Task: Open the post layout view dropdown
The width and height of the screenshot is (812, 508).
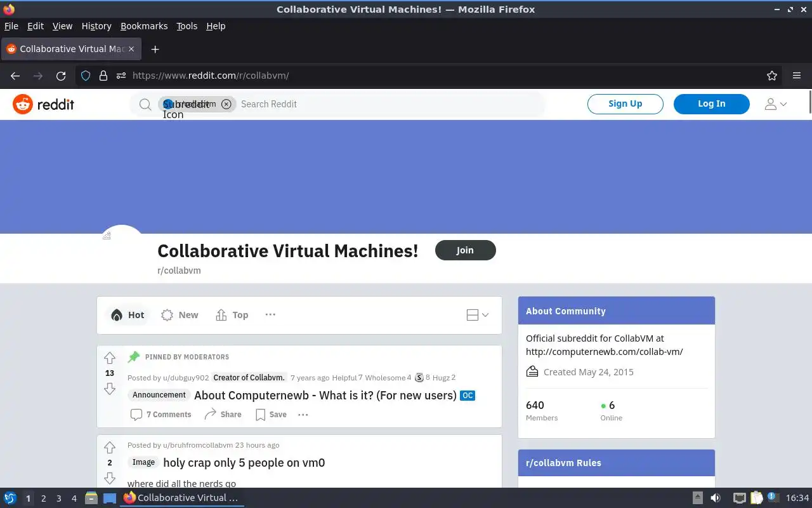Action: pyautogui.click(x=478, y=315)
